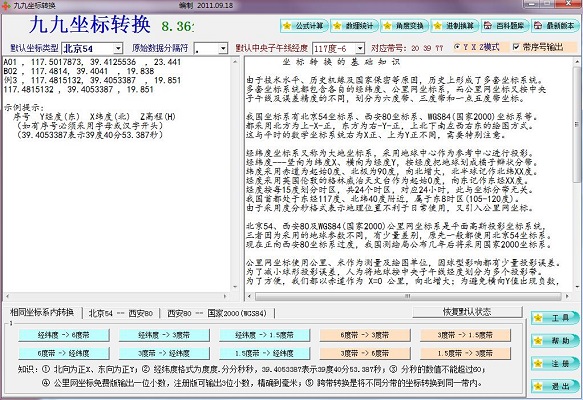Click the right pane scroll right arrow
583x400 pixels.
coord(567,296)
